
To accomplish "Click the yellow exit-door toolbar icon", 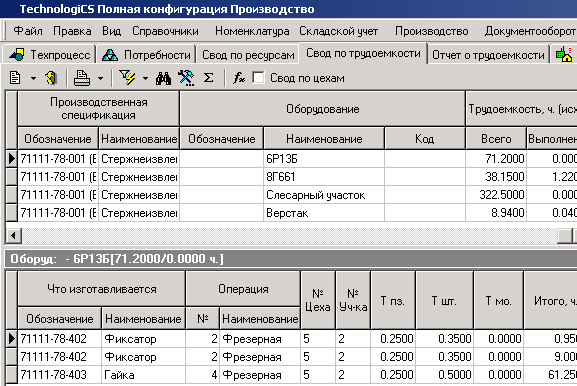I will [51, 78].
